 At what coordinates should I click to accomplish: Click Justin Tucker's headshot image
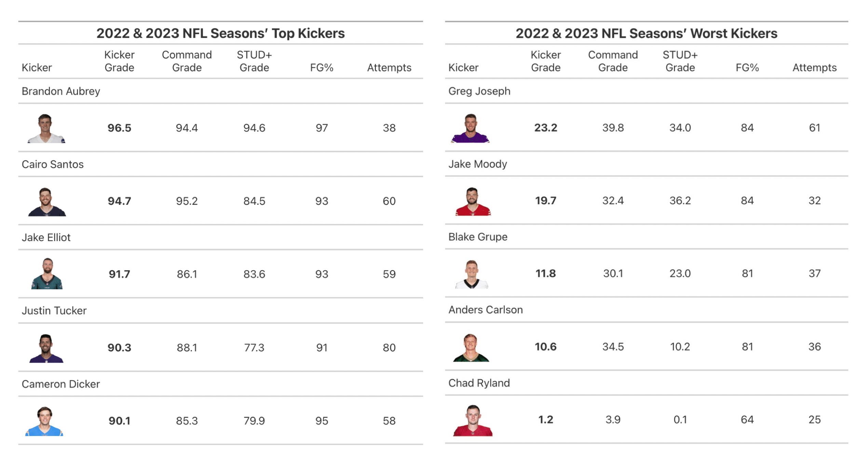pos(46,348)
